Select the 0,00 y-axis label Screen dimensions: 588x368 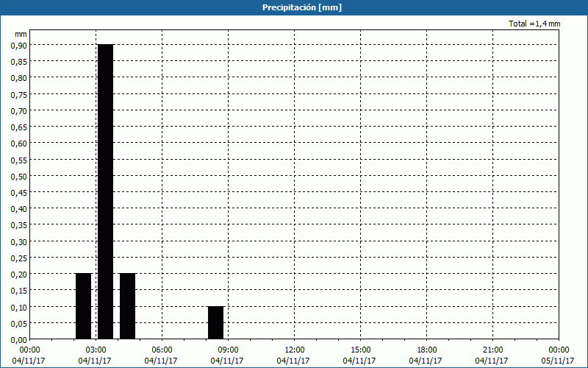[19, 340]
